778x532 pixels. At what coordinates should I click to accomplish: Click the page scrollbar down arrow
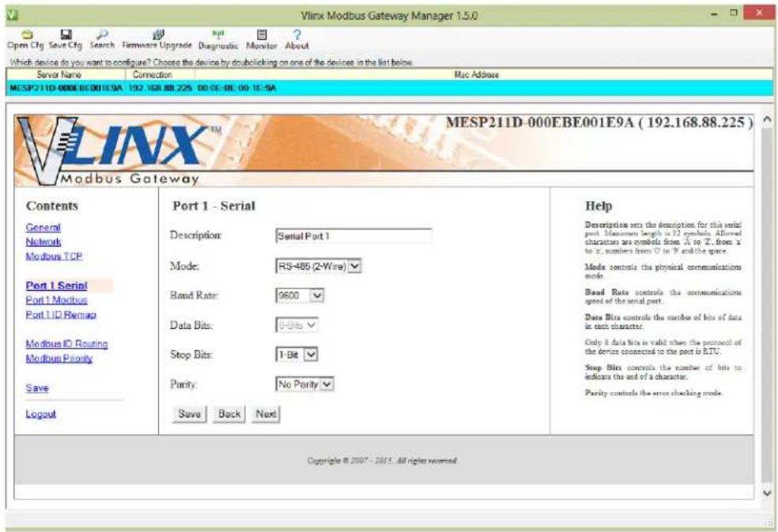coord(767,492)
